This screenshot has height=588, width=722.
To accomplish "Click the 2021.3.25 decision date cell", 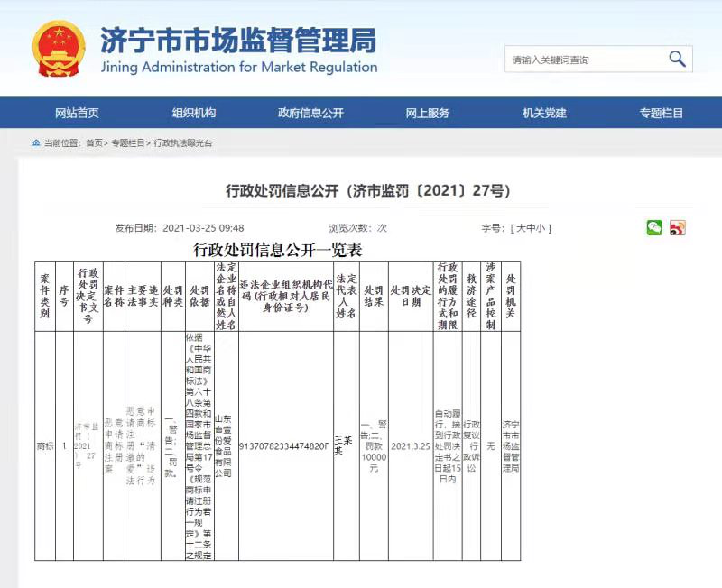I will point(411,446).
